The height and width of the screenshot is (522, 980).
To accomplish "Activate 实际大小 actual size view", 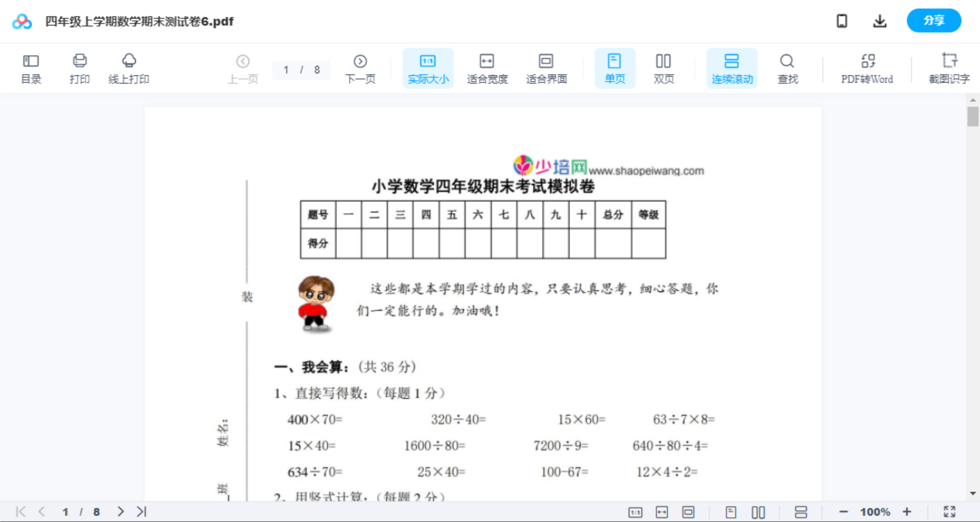I will click(428, 68).
